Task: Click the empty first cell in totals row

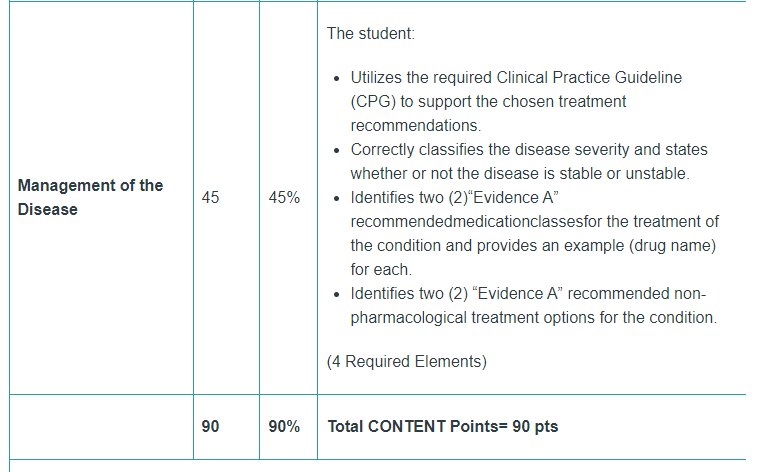Action: tap(101, 427)
